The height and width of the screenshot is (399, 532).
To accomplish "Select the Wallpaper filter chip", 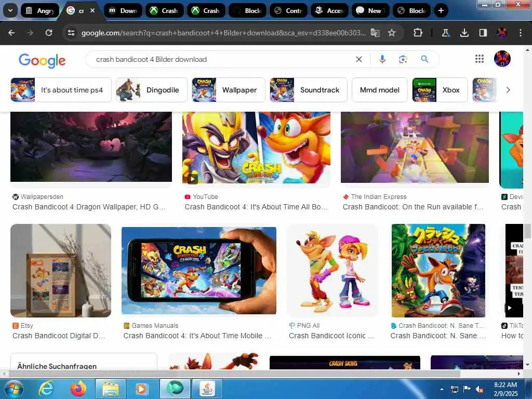I will tap(229, 90).
